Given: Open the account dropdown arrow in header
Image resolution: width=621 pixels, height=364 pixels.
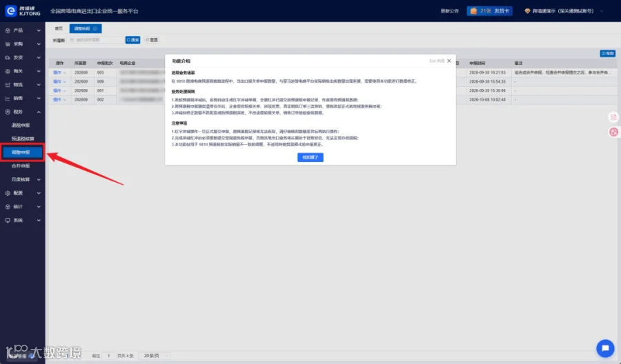Looking at the screenshot, I should 602,11.
